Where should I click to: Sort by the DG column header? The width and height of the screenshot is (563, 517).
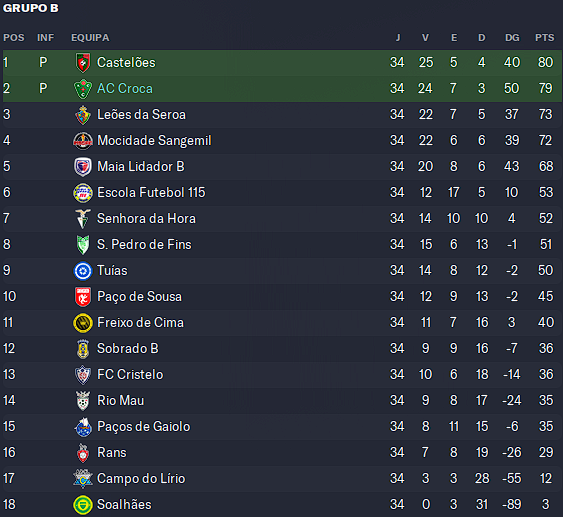click(512, 38)
